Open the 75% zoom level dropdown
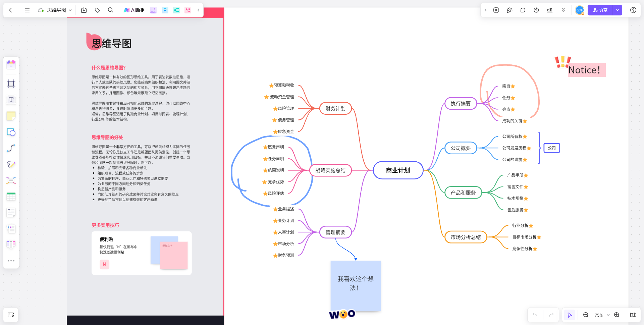644x325 pixels. (602, 315)
